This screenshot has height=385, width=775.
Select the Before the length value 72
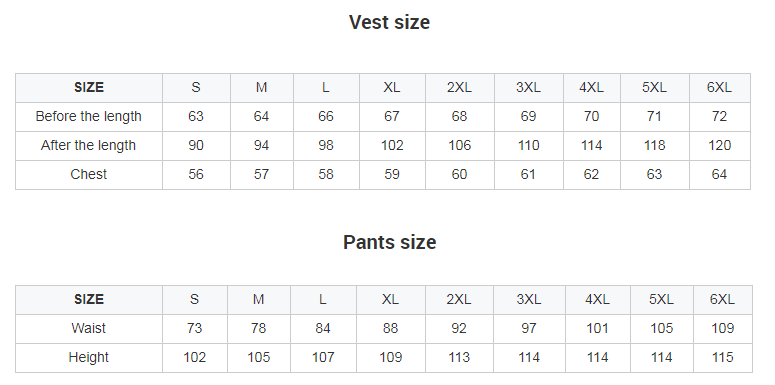(x=719, y=116)
